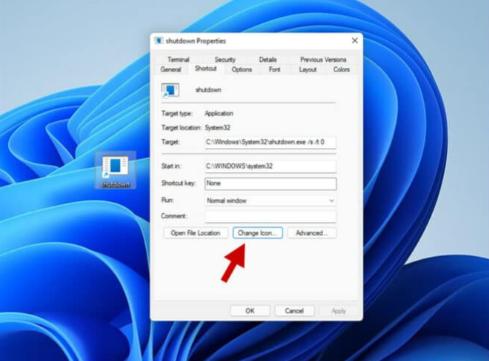Screen dimensions: 489x361
Task: Click the Target path input field
Action: pyautogui.click(x=270, y=142)
